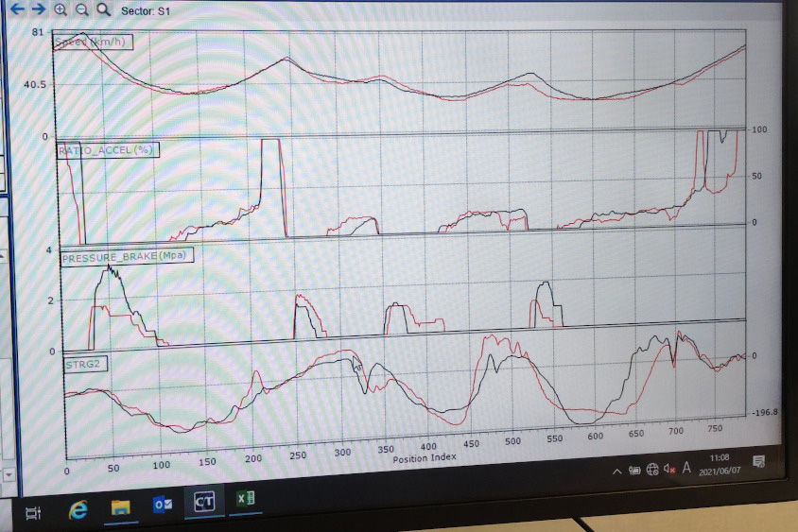The width and height of the screenshot is (798, 532).
Task: Zoom out with the minus magnifier
Action: (x=81, y=9)
